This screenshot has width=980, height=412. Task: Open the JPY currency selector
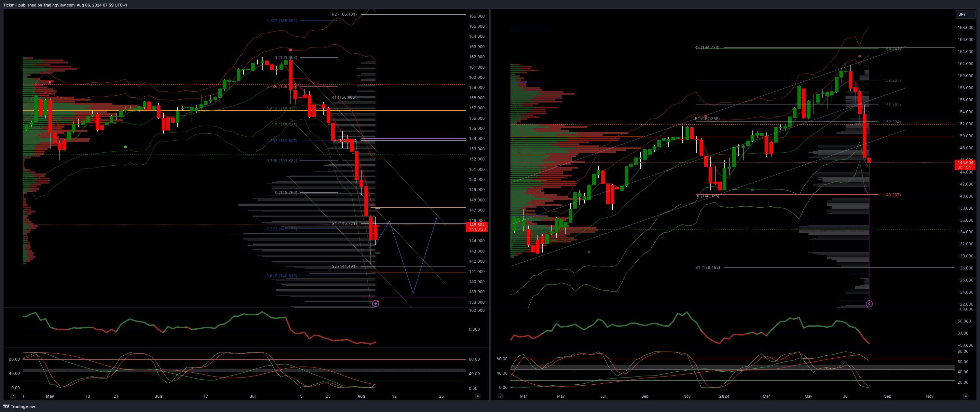click(x=966, y=14)
